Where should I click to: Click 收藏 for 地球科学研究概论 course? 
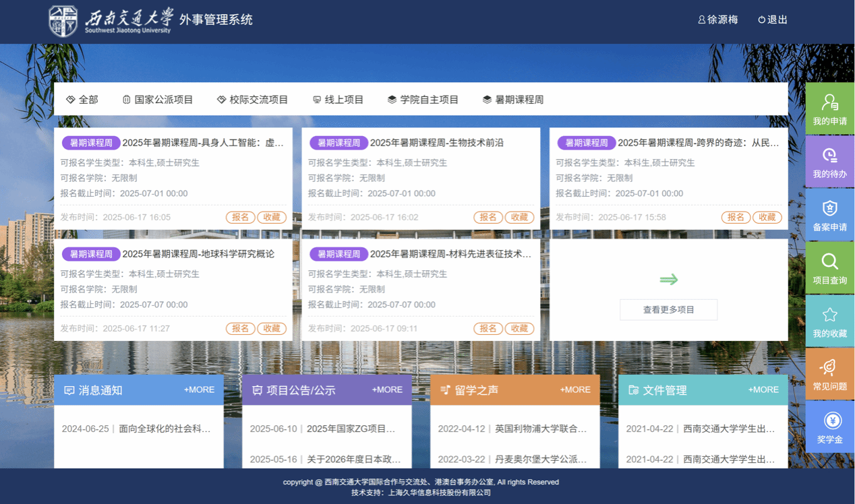coord(272,329)
